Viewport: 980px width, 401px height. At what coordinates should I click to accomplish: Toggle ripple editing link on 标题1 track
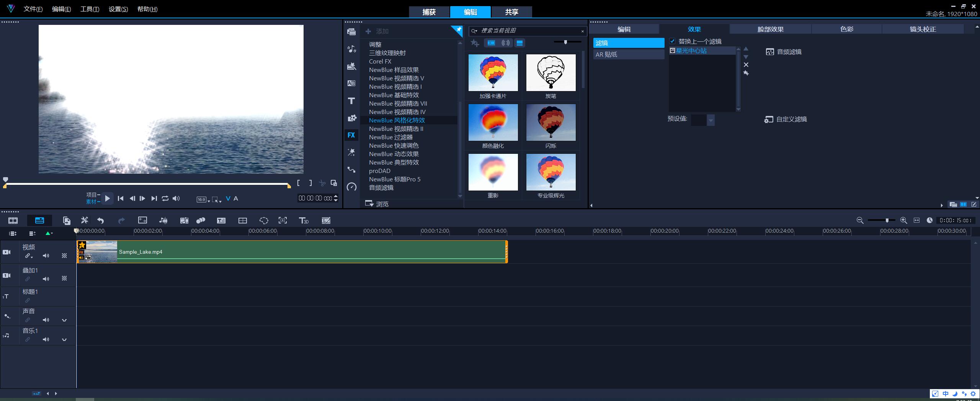pyautogui.click(x=28, y=300)
